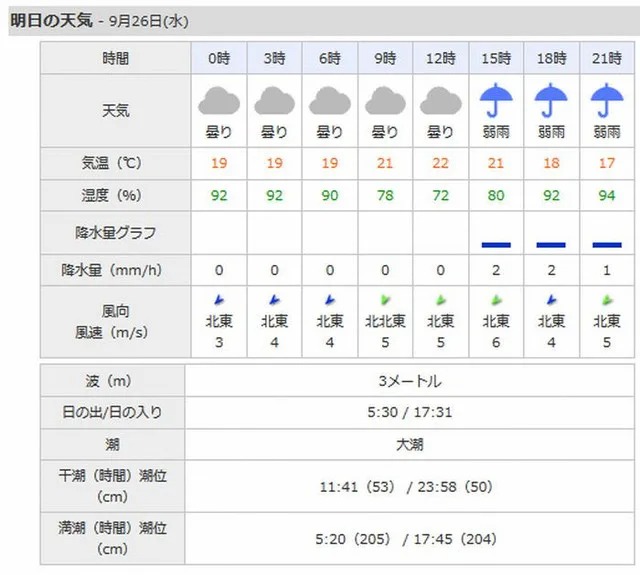Image resolution: width=640 pixels, height=575 pixels.
Task: Select the umbrella icon at 21時
Action: click(x=607, y=100)
